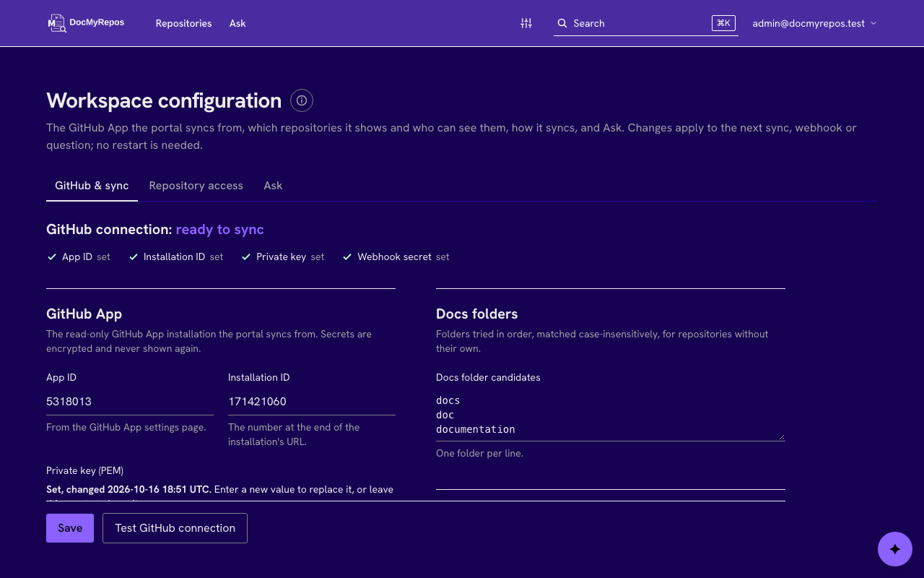The image size is (924, 578).
Task: Click Test GitHub connection button
Action: [175, 528]
